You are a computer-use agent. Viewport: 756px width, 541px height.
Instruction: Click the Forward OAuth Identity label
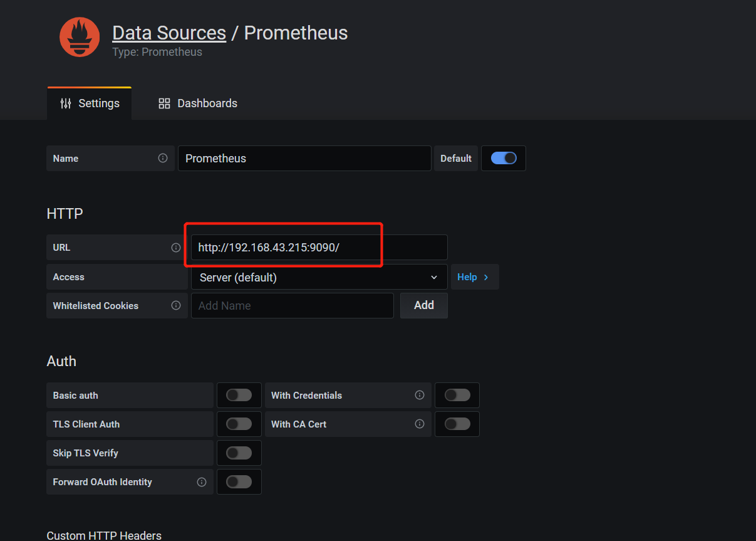[103, 482]
